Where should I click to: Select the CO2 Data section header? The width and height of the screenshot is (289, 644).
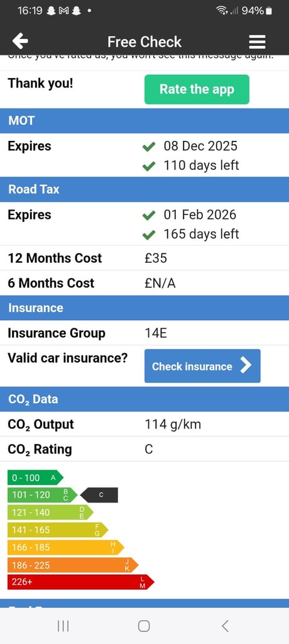[x=144, y=399]
